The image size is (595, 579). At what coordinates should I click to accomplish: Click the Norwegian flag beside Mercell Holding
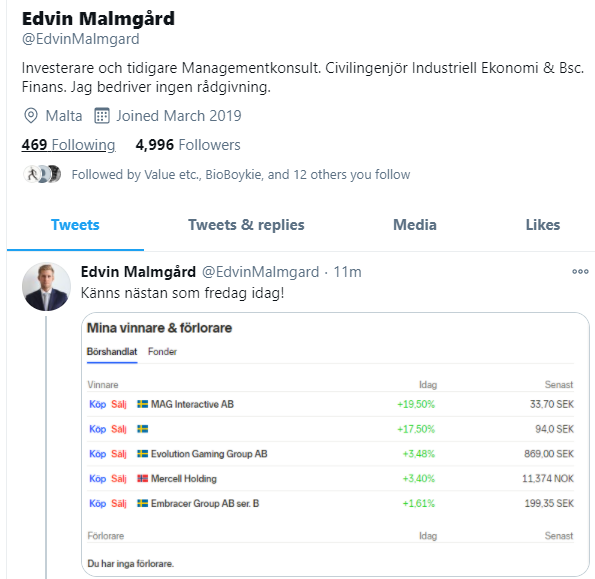point(143,478)
